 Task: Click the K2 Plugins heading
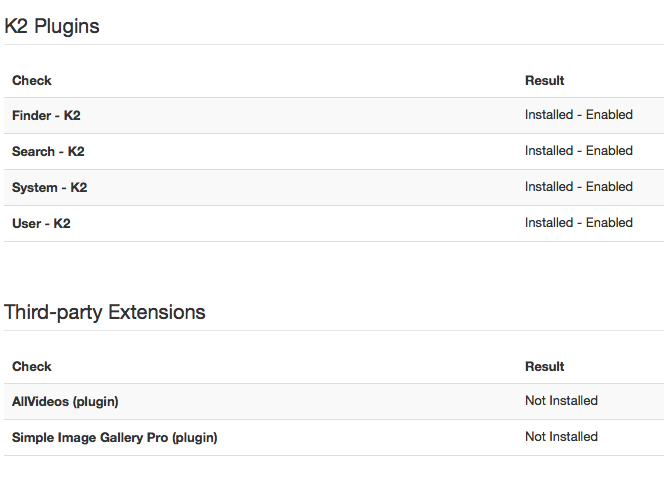[x=52, y=26]
